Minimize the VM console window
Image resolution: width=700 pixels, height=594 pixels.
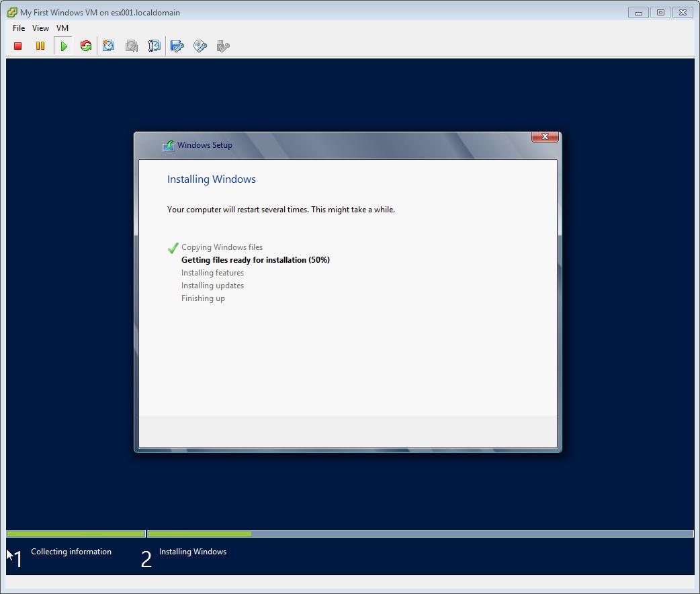[x=638, y=13]
